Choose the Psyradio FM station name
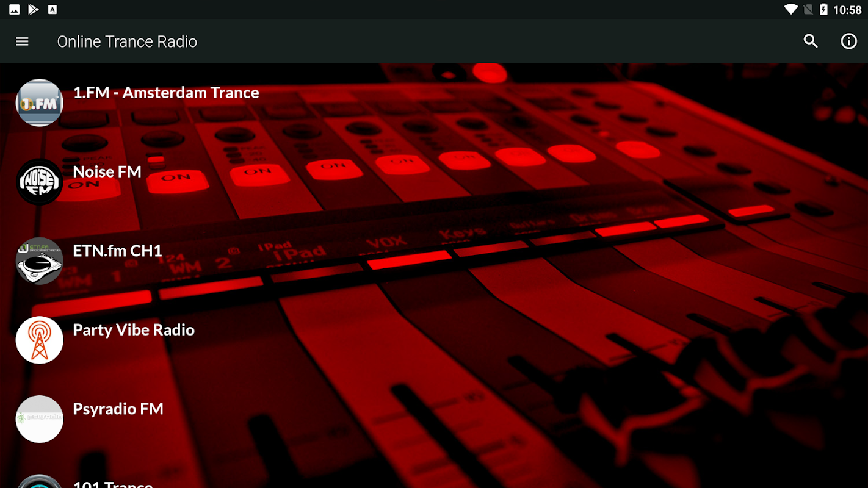The image size is (868, 488). [118, 409]
